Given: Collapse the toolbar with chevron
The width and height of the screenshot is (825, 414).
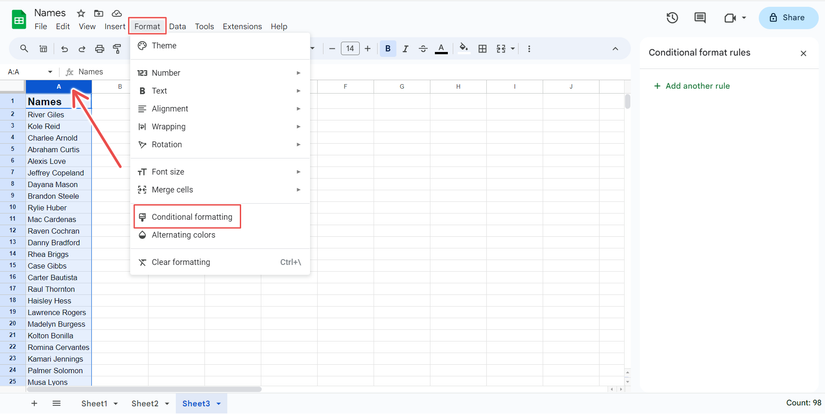Looking at the screenshot, I should [615, 49].
